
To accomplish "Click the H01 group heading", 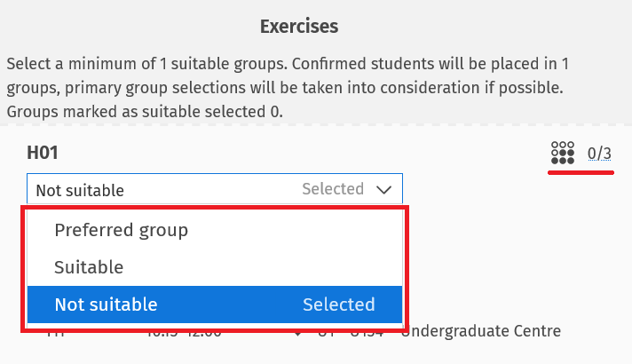I will (43, 153).
